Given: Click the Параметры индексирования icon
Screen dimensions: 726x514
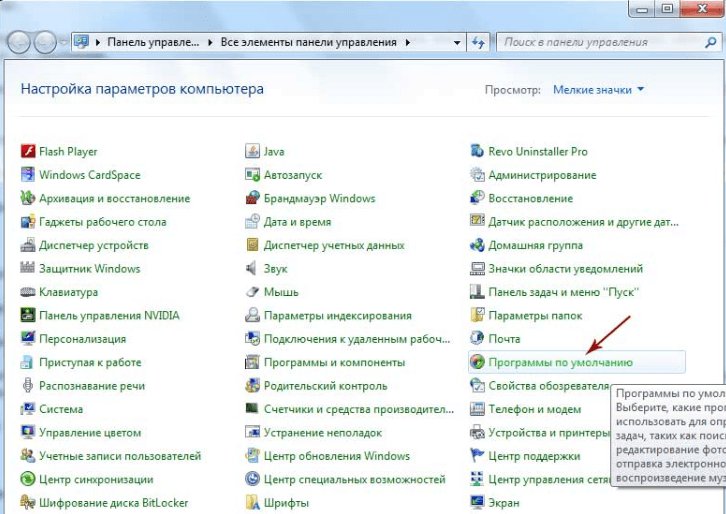Looking at the screenshot, I should click(x=252, y=315).
